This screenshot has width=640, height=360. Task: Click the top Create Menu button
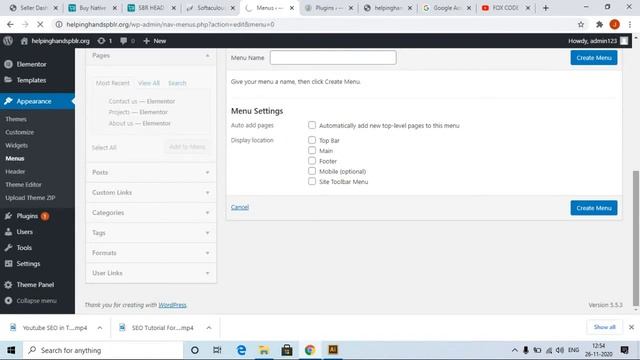click(x=594, y=58)
